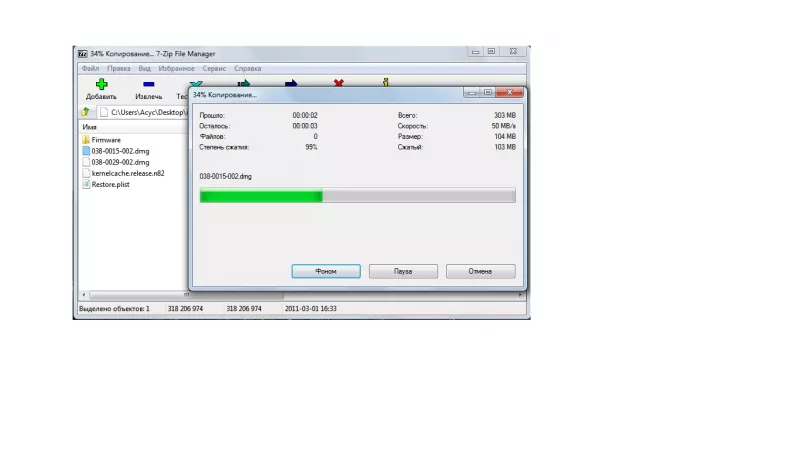Click the blue icon of 038-0015-002.dmg

tap(86, 151)
